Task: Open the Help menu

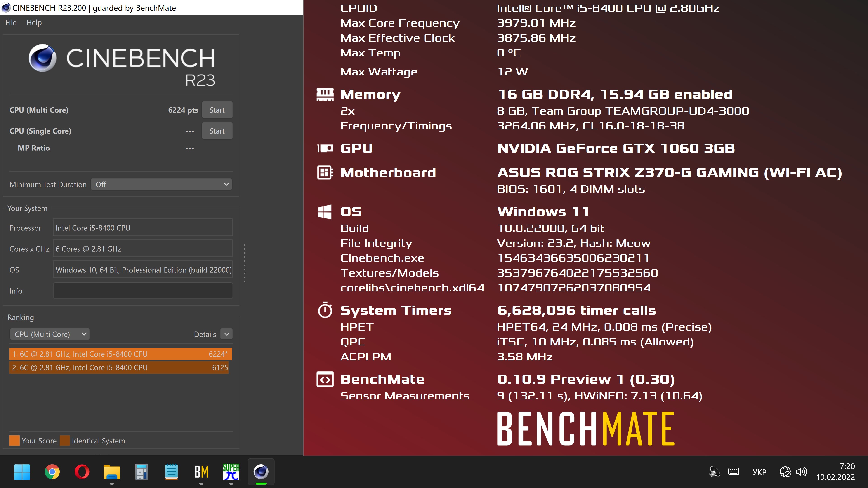Action: (x=34, y=23)
